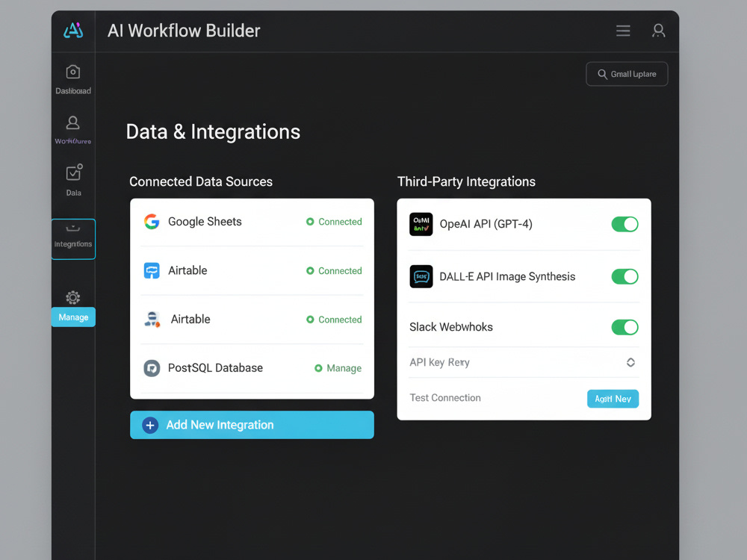
Task: Click the Connected Data Sources heading
Action: (201, 182)
